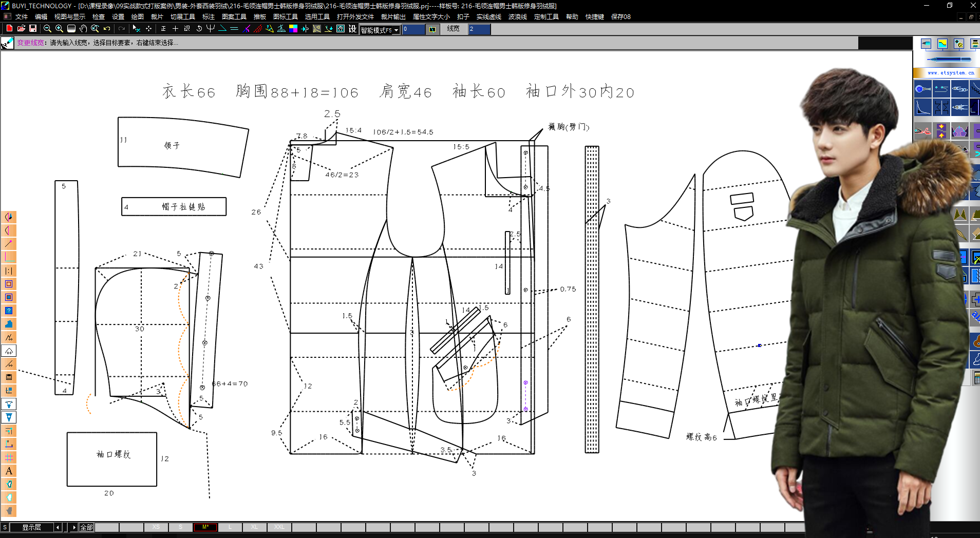Click the rotate tool icon
Image resolution: width=980 pixels, height=538 pixels.
point(199,29)
